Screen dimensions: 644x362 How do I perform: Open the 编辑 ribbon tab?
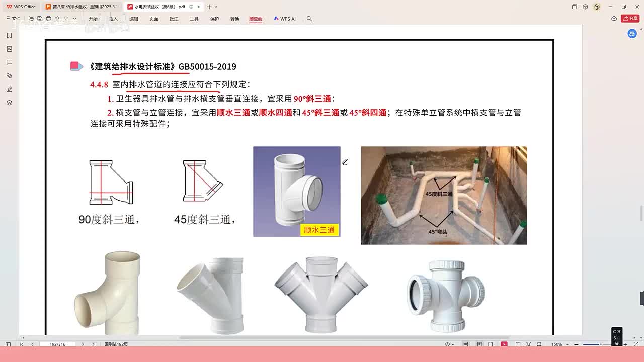[x=134, y=19]
